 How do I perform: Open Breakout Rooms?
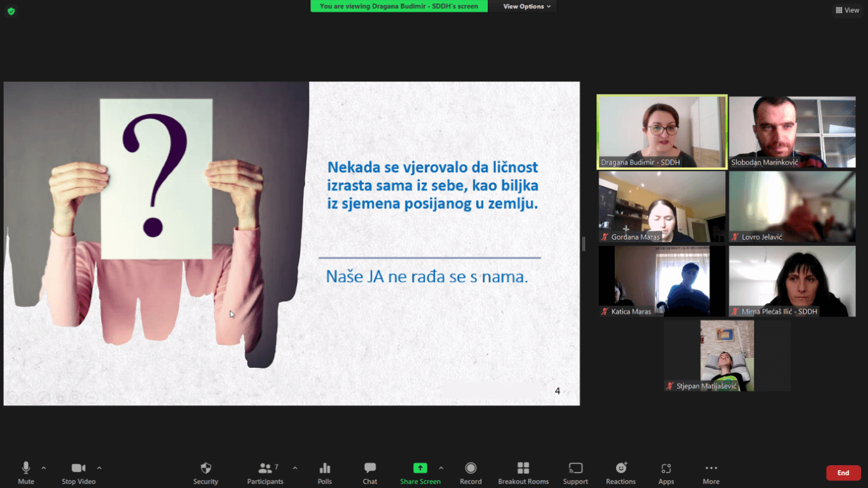[x=523, y=472]
